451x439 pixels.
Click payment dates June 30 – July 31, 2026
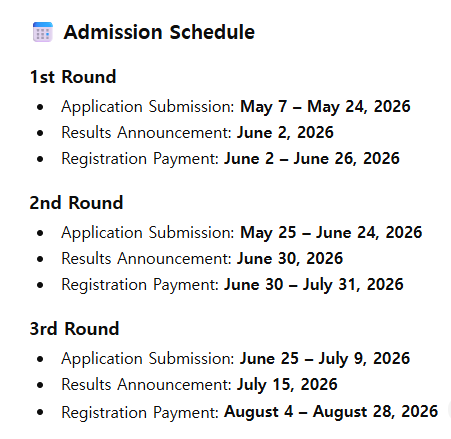(314, 285)
